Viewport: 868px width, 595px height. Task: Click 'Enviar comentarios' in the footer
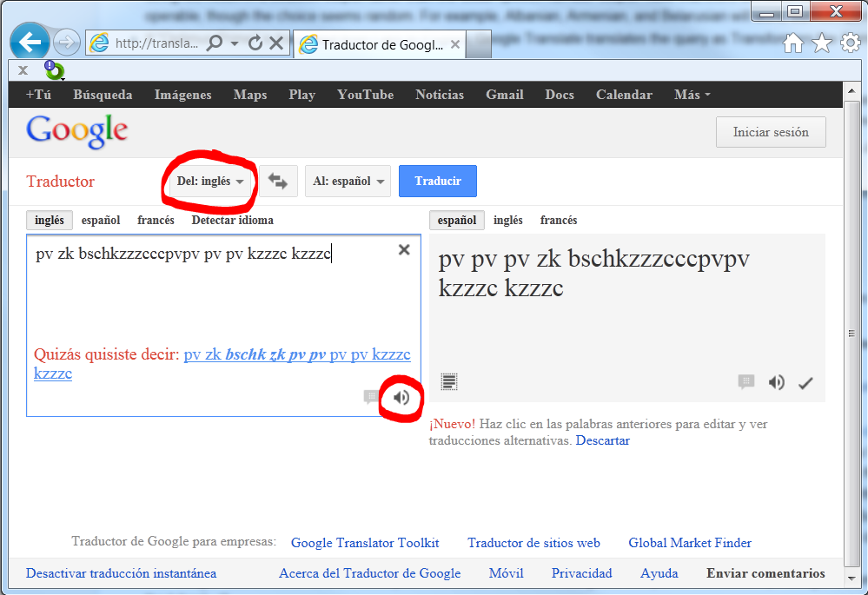tap(765, 573)
